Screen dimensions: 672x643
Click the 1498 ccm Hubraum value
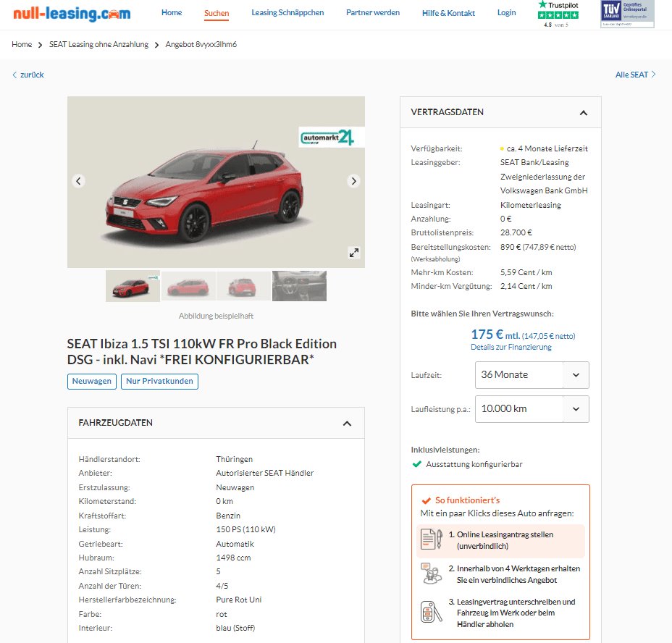click(x=233, y=558)
